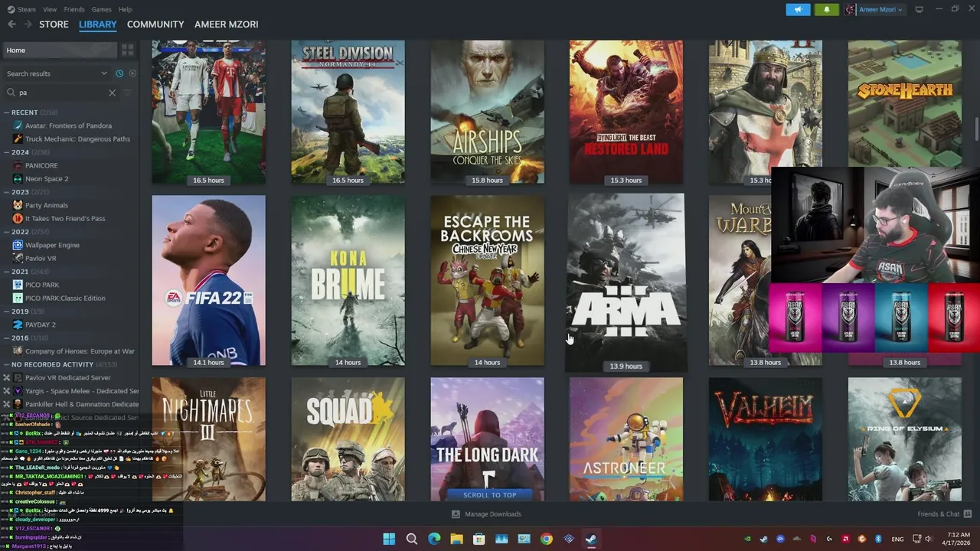Viewport: 980px width, 551px height.
Task: Open collections grid view icon
Action: (128, 50)
